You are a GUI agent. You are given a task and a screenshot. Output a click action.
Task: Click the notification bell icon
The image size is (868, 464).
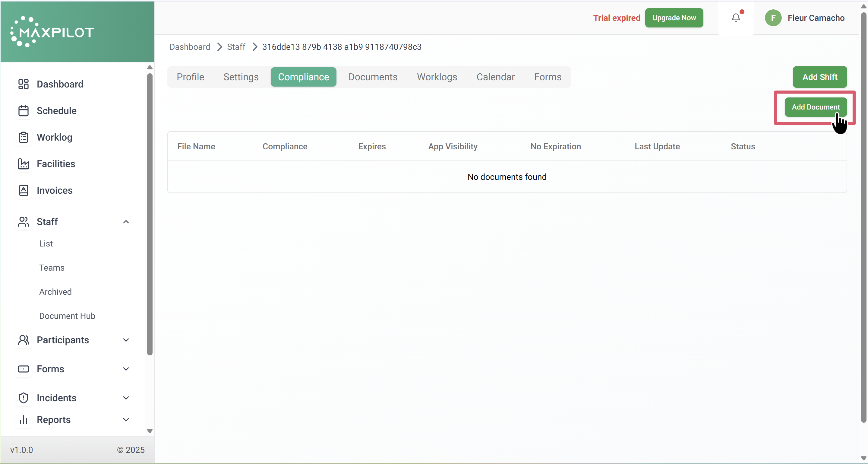pyautogui.click(x=736, y=17)
